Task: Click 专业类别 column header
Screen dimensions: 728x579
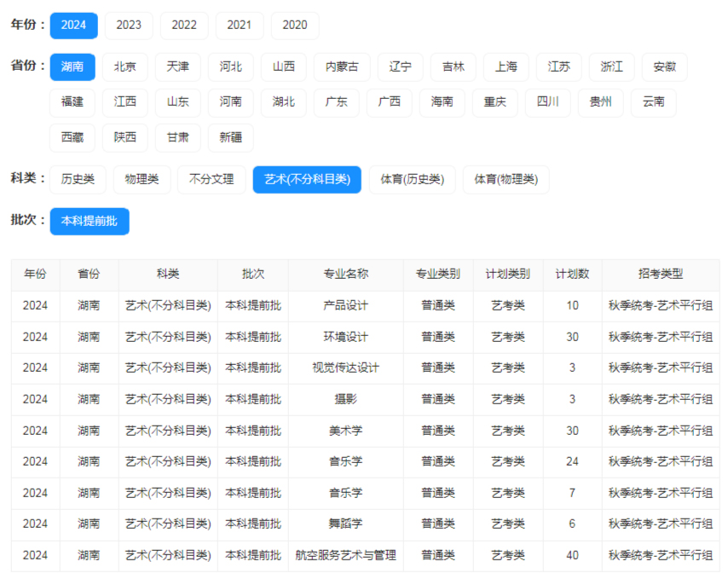Action: pos(438,275)
